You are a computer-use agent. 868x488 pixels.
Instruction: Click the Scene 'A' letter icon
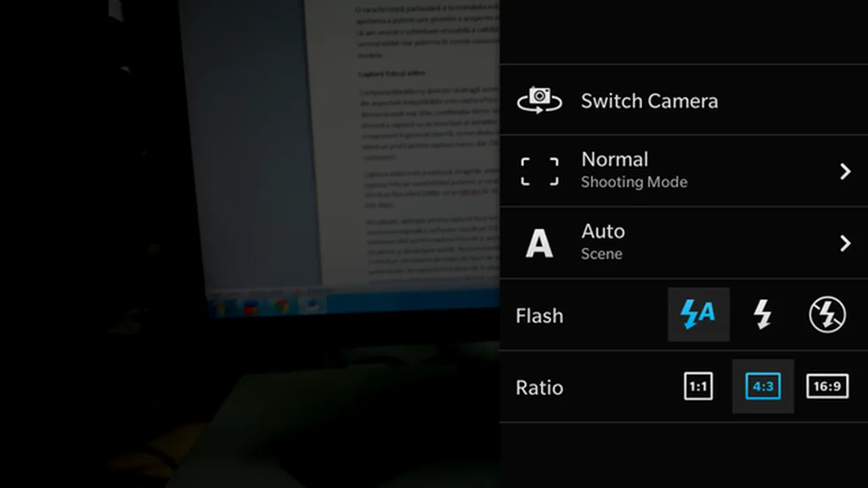point(539,244)
